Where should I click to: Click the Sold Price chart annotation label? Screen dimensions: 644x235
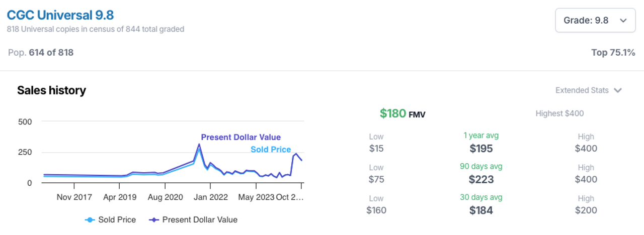click(271, 149)
